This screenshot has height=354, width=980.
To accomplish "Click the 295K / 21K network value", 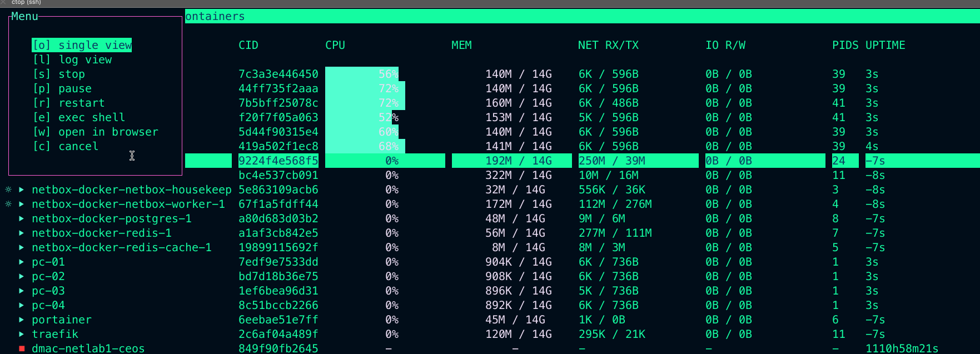I will 612,334.
